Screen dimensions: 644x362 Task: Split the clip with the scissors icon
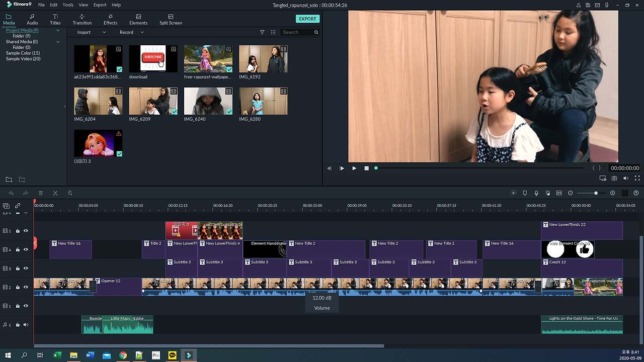[55, 193]
